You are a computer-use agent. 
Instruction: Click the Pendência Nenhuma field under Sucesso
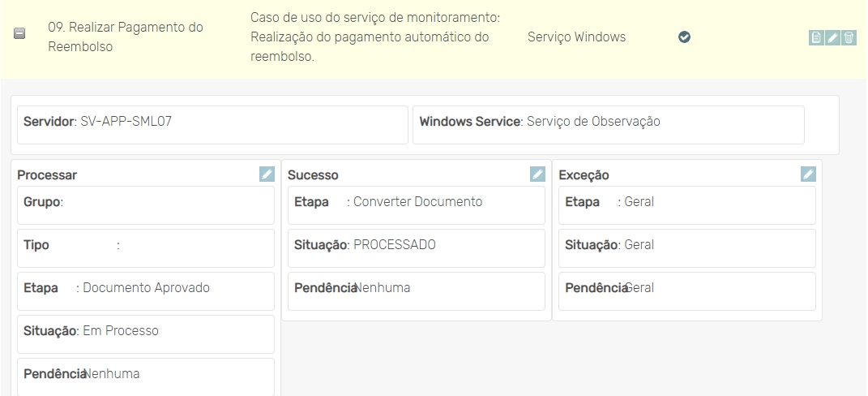(x=417, y=291)
